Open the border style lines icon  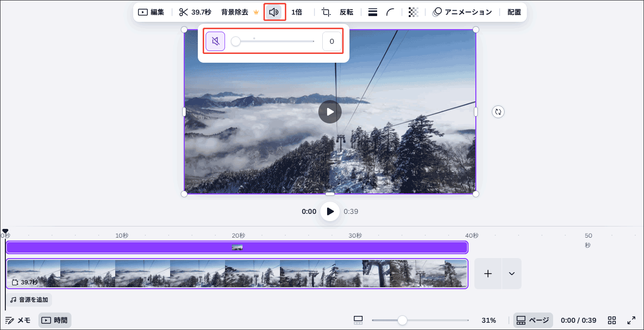coord(373,12)
